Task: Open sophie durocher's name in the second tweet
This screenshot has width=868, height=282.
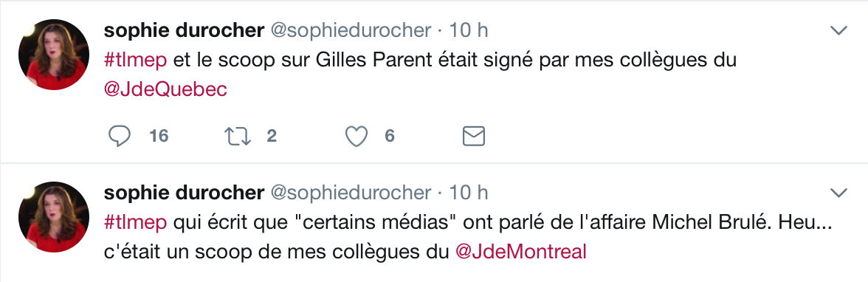Action: [x=184, y=192]
